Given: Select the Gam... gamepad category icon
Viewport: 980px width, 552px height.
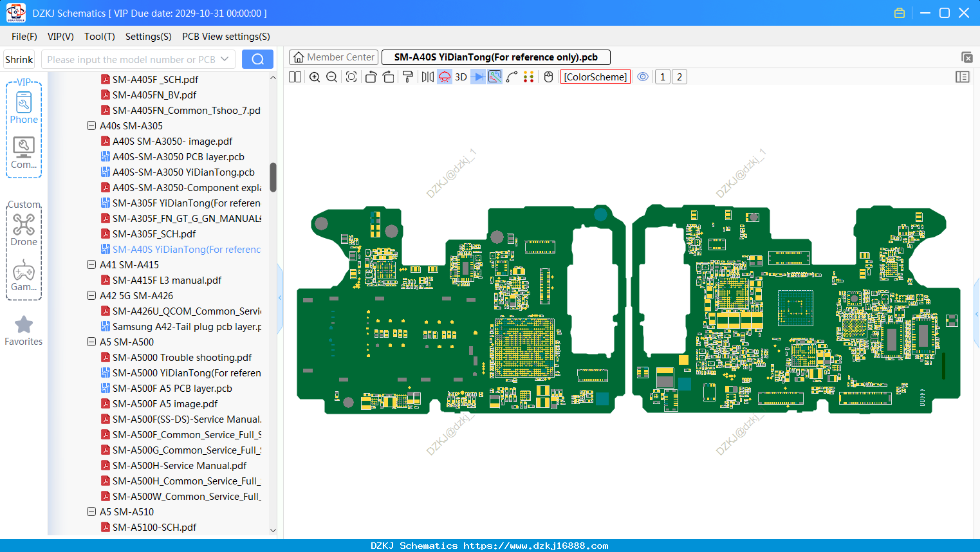Looking at the screenshot, I should (24, 275).
